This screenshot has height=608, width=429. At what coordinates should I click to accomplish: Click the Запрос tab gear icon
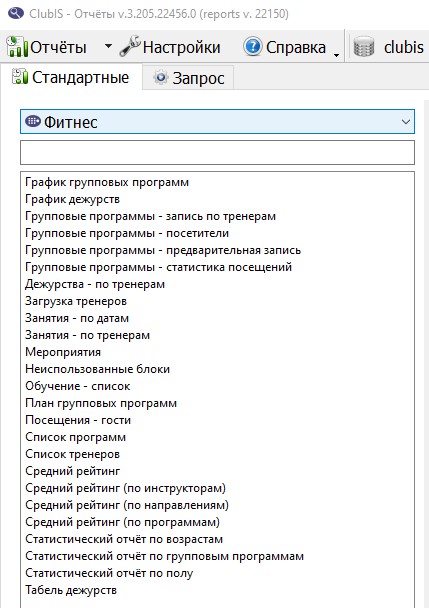point(160,77)
